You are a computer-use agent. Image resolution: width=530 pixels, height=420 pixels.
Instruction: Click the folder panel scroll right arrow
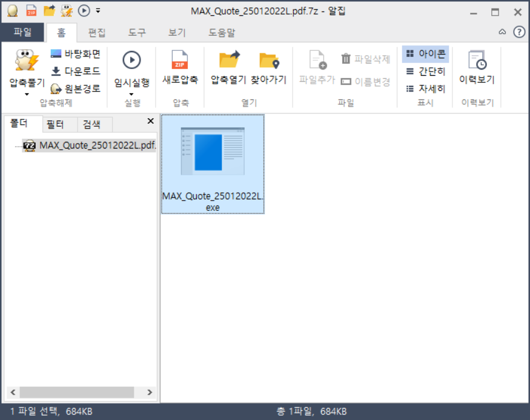click(150, 392)
